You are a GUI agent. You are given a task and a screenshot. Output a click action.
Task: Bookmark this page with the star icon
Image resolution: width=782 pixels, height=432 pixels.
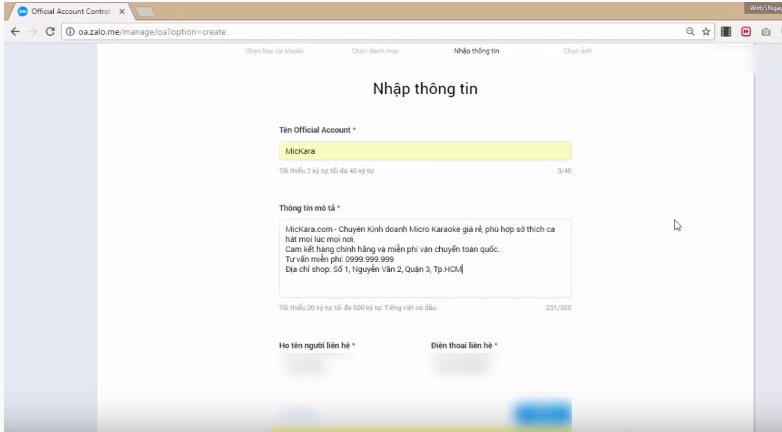(706, 31)
